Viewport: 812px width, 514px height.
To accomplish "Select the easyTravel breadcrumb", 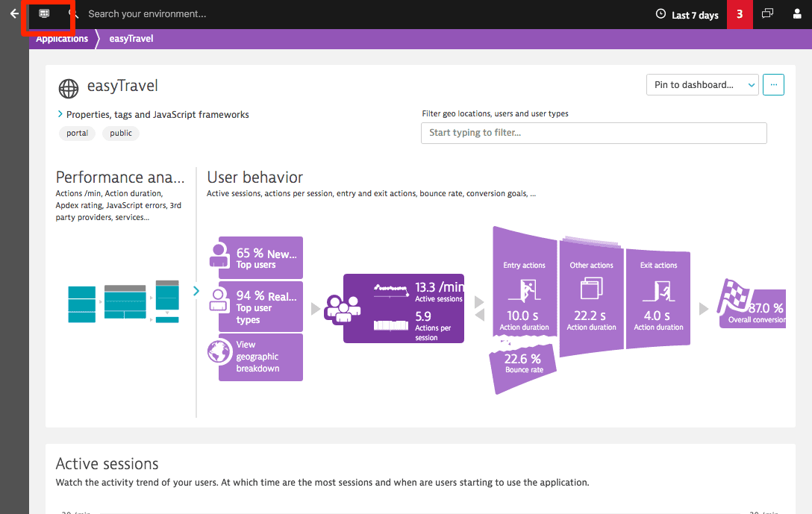I will click(131, 39).
